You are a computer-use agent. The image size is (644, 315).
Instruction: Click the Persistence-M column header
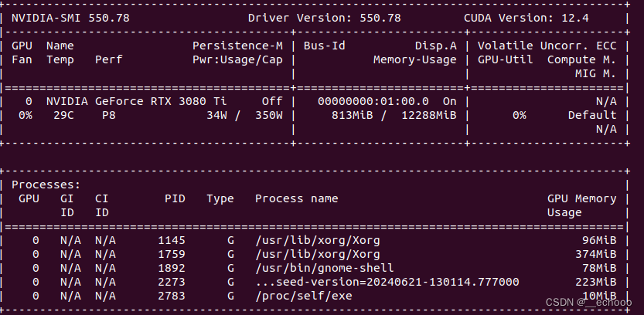(x=237, y=46)
